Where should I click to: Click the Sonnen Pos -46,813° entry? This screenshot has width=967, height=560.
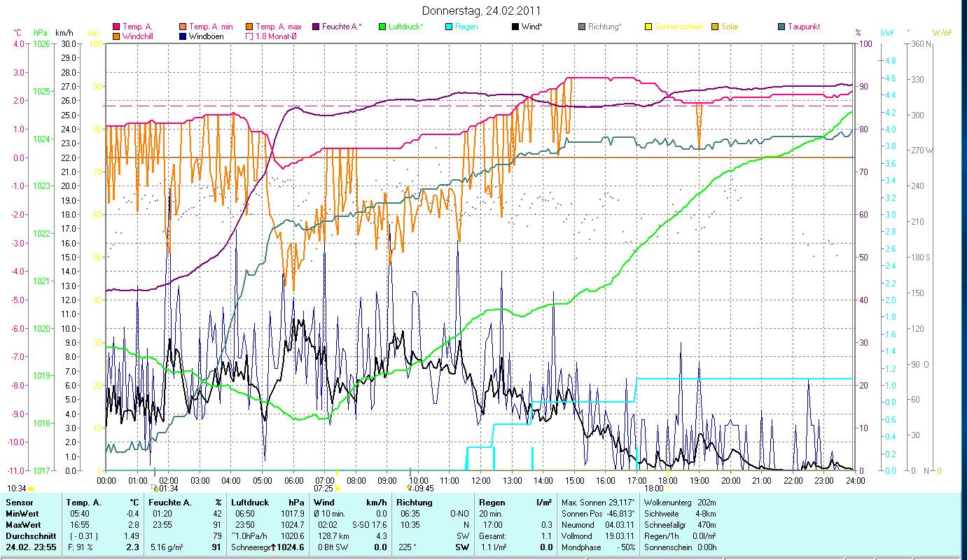point(599,514)
